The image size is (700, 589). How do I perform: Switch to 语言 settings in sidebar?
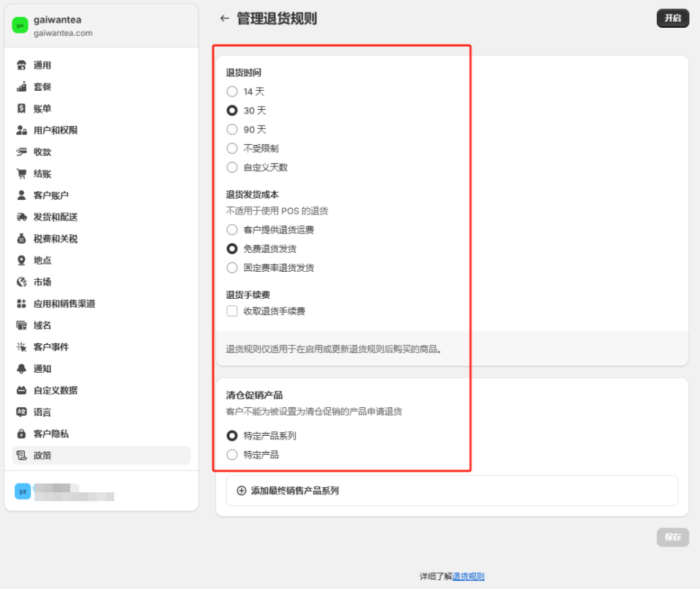[21, 412]
